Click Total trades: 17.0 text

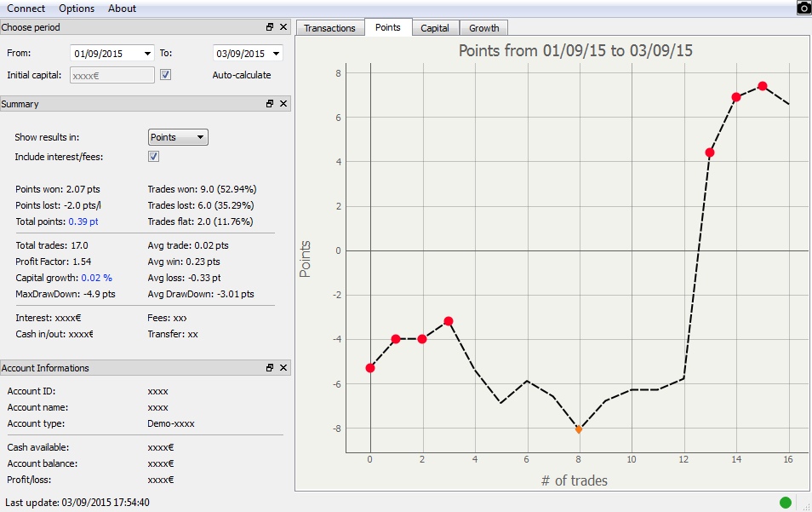point(52,245)
